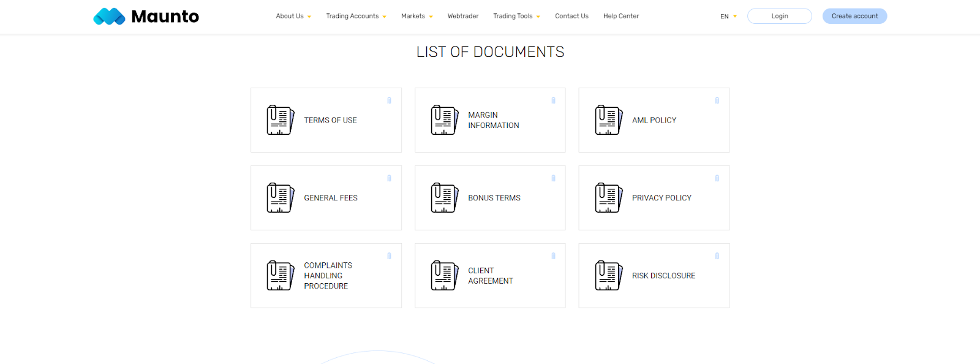Click the attachment clip on Terms of Use card
Screen dimensions: 980x364
click(x=389, y=100)
